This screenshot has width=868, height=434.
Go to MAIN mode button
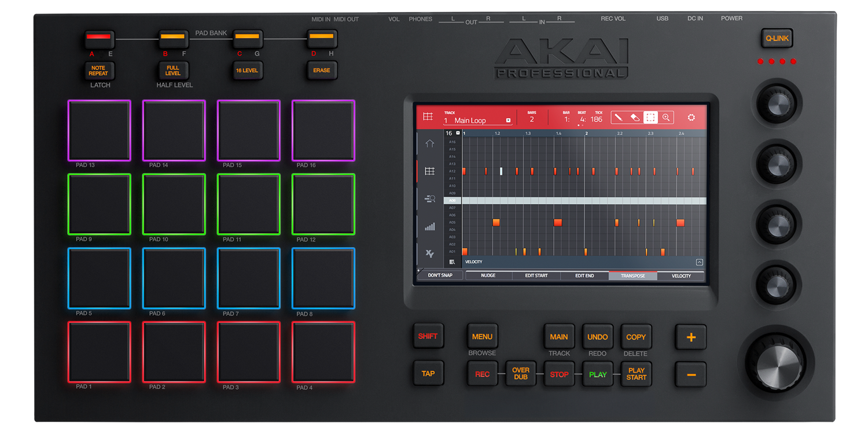559,337
